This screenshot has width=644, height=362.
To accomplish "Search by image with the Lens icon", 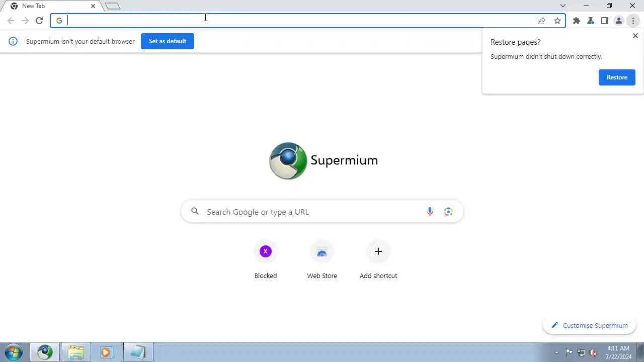I will point(448,212).
